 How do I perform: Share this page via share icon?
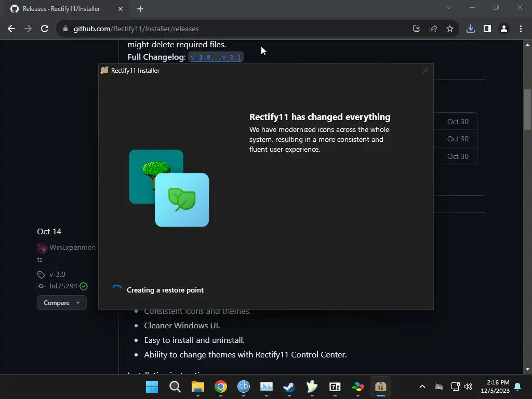click(x=433, y=29)
